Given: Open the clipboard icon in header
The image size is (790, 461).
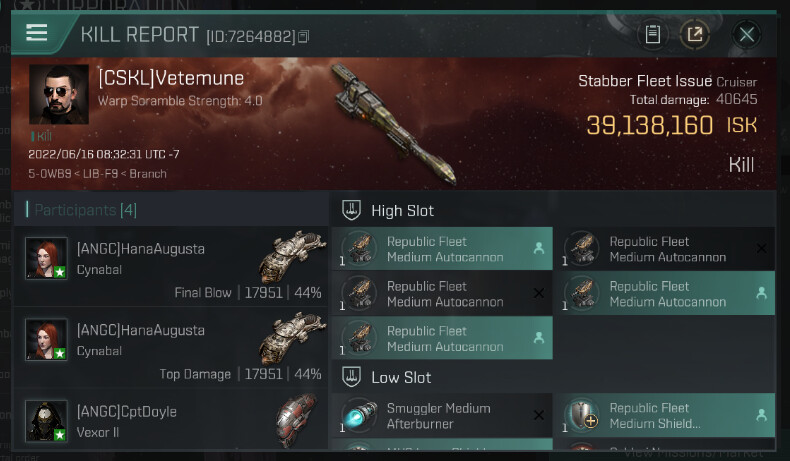Looking at the screenshot, I should [x=653, y=35].
